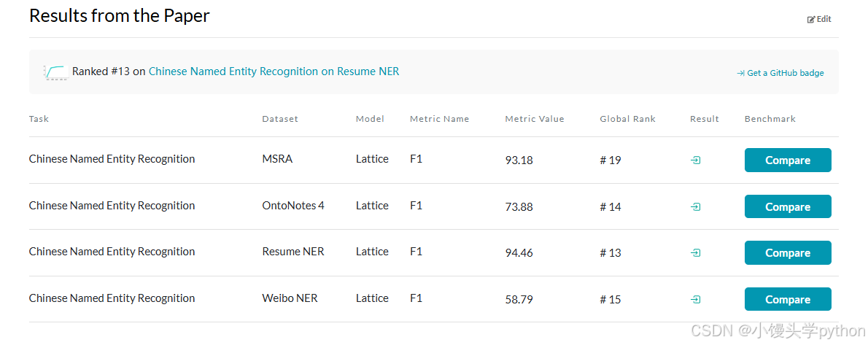
Task: Open Chinese Named Entity Recognition task in MSRA row
Action: click(x=112, y=159)
